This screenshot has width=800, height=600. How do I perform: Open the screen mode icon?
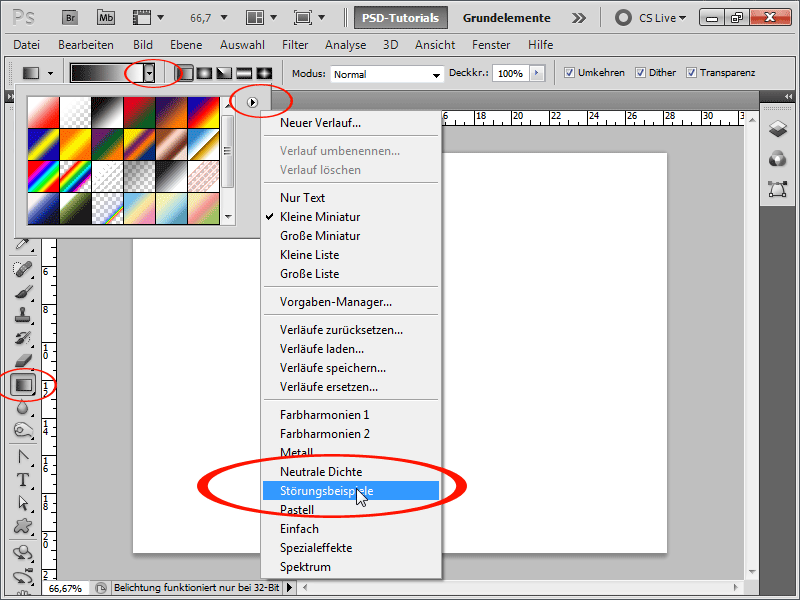click(x=303, y=18)
